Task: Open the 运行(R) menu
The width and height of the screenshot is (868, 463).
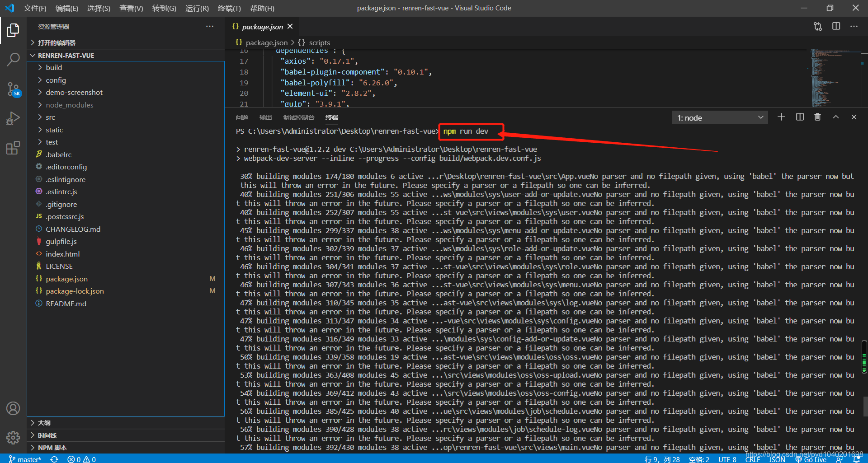Action: coord(197,8)
